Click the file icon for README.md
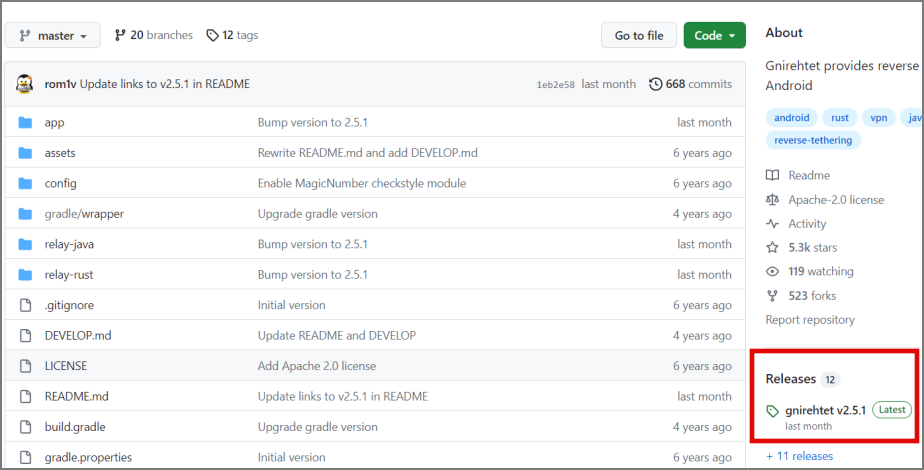Image resolution: width=924 pixels, height=470 pixels. pos(25,396)
